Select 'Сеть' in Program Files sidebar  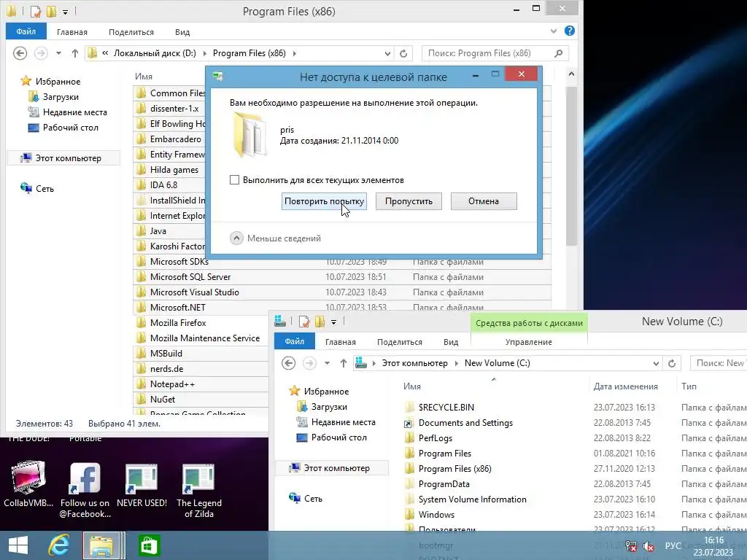pyautogui.click(x=44, y=189)
